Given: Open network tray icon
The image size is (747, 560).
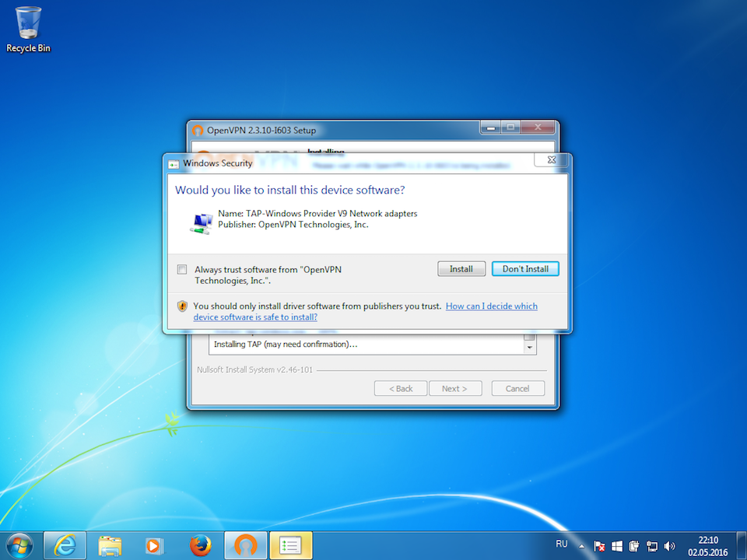Looking at the screenshot, I should point(652,546).
